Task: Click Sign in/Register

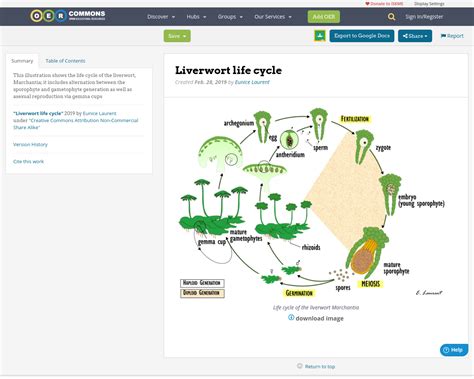Action: (x=424, y=17)
